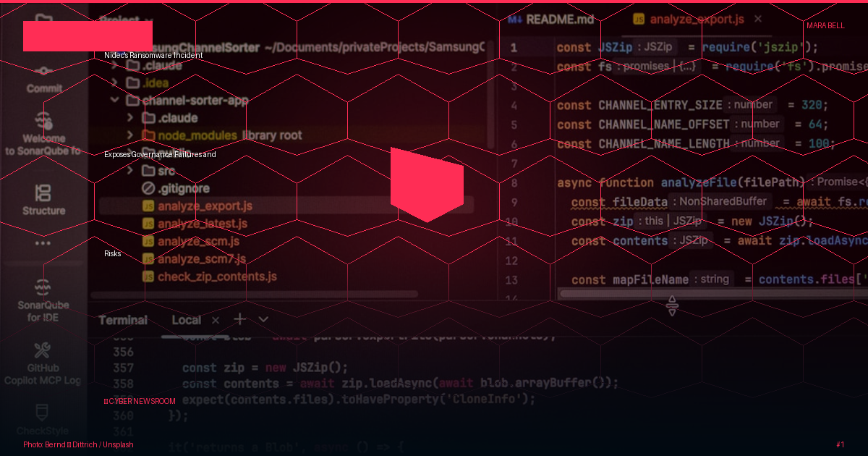Click line number 8 in gutter
The image size is (868, 456).
coord(514,183)
